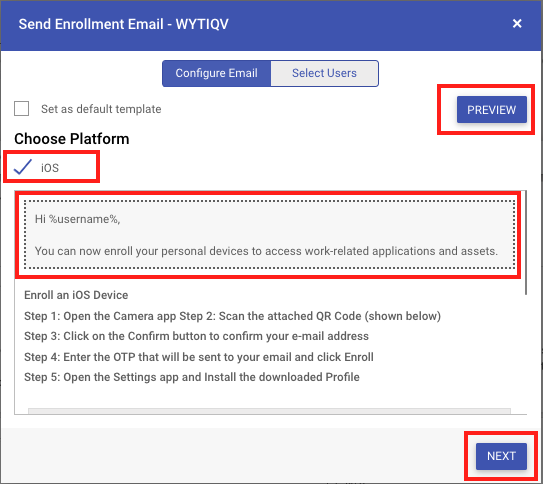Click the Choose Platform heading

pos(72,139)
